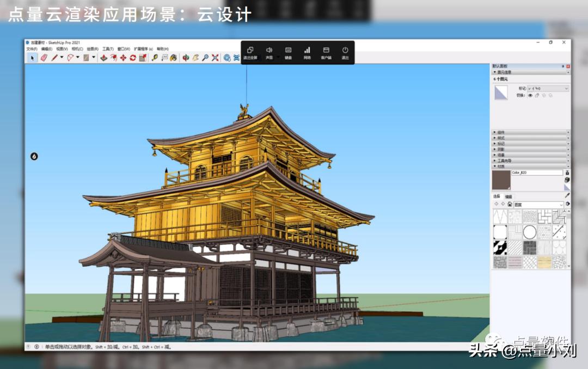Click the Entity Info face material swatch
Screen dimensions: 588x369
[x=501, y=93]
